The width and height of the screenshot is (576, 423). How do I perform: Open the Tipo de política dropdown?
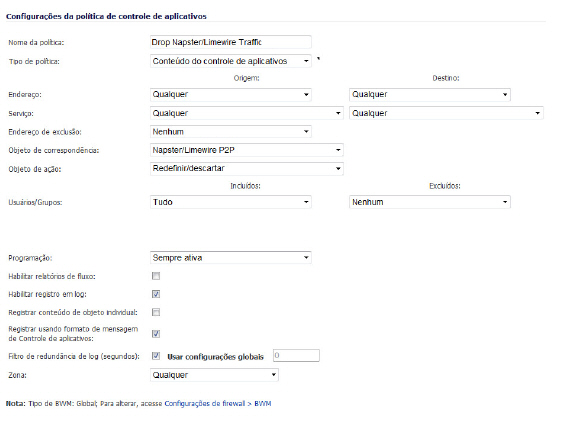[231, 61]
